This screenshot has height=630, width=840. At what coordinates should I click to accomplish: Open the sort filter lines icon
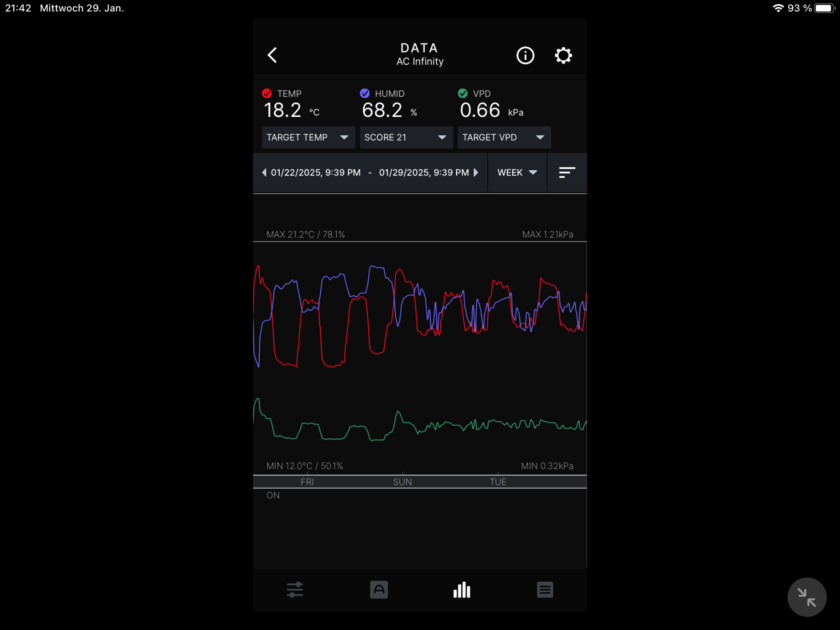pos(567,173)
